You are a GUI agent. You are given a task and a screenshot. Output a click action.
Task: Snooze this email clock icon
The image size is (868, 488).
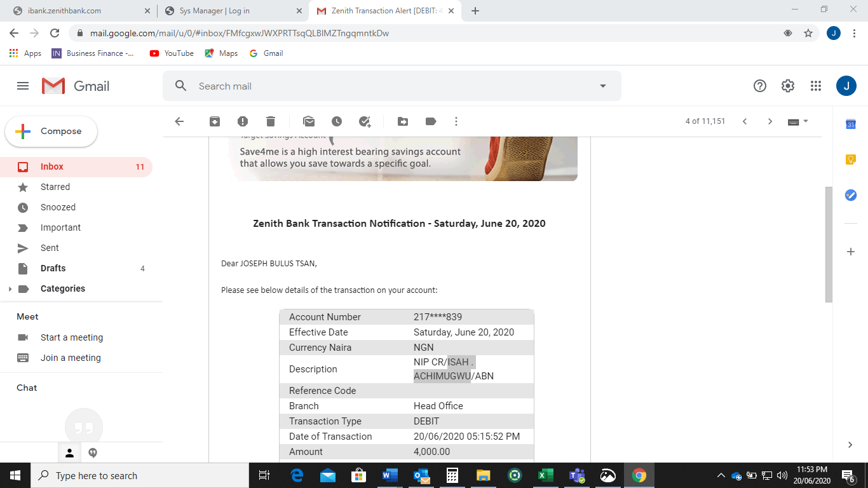point(337,121)
